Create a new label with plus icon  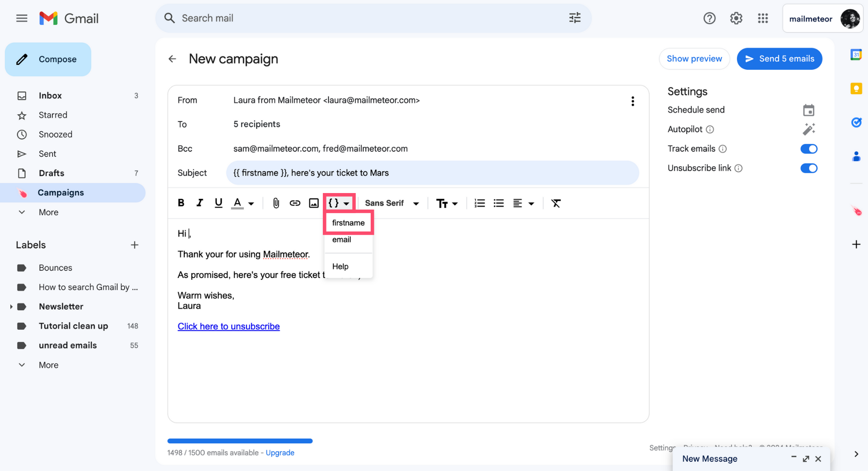[x=134, y=245]
